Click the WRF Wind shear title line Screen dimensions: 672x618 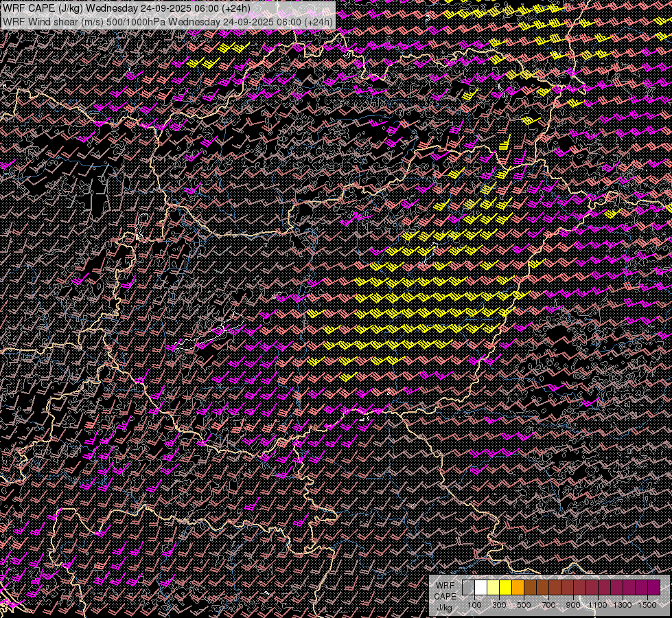point(167,21)
